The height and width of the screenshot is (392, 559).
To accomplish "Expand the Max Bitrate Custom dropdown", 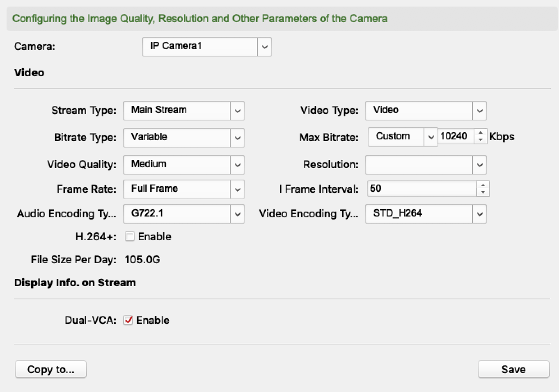I will click(431, 137).
